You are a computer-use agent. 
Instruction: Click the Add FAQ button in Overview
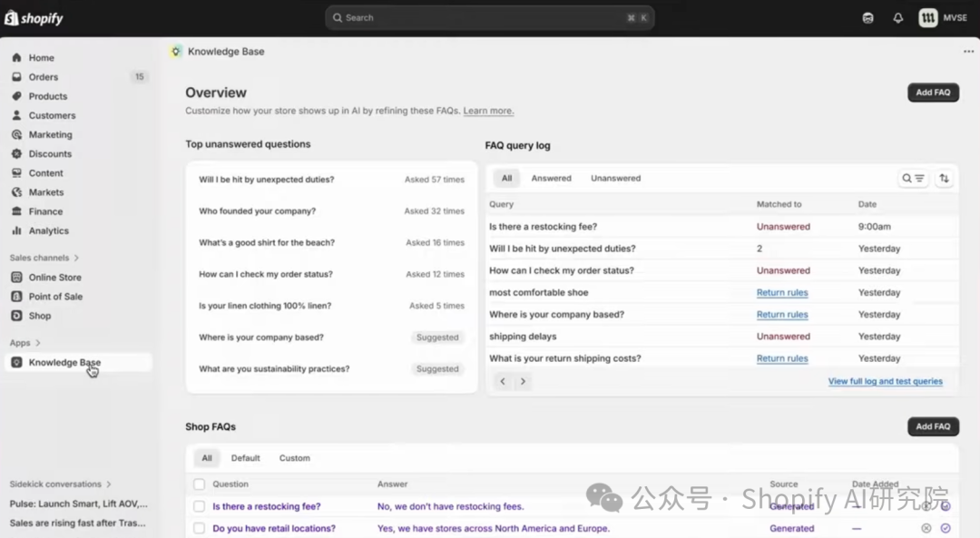tap(932, 93)
